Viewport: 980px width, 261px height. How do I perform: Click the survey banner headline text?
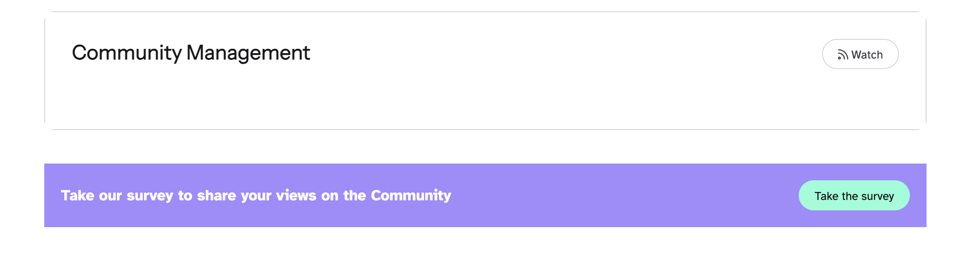pos(256,196)
